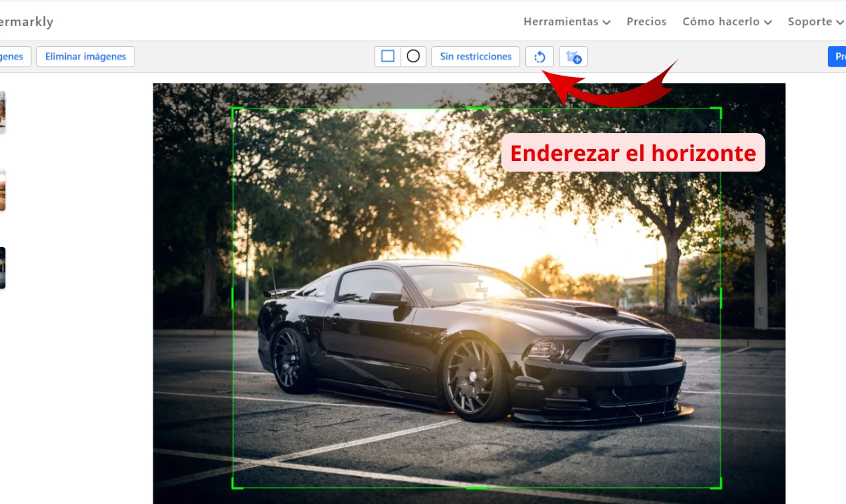Image resolution: width=846 pixels, height=504 pixels.
Task: Select the rectangle crop shape
Action: 388,57
